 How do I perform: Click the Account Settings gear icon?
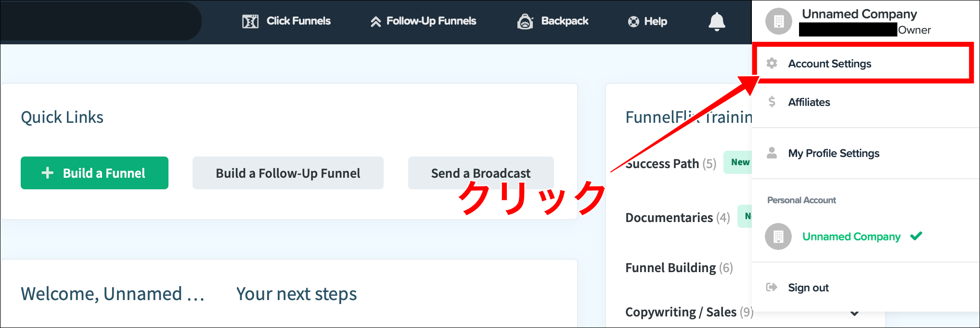coord(772,63)
